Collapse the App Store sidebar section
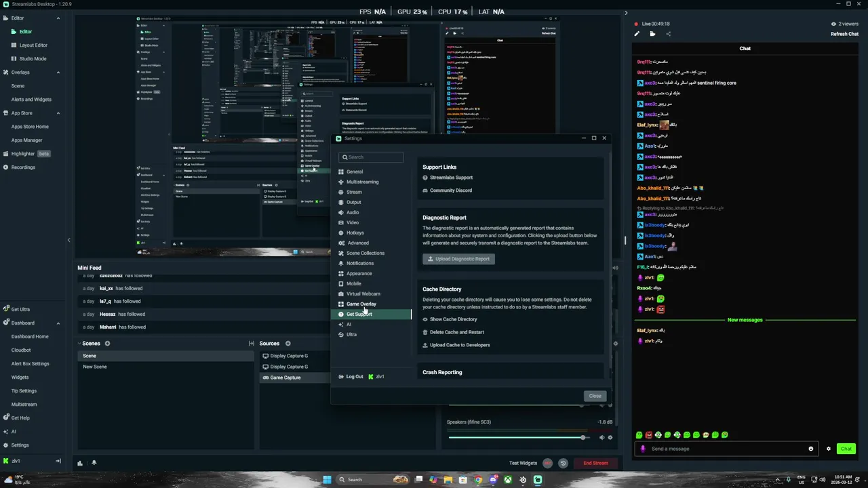This screenshot has width=868, height=488. (x=58, y=113)
